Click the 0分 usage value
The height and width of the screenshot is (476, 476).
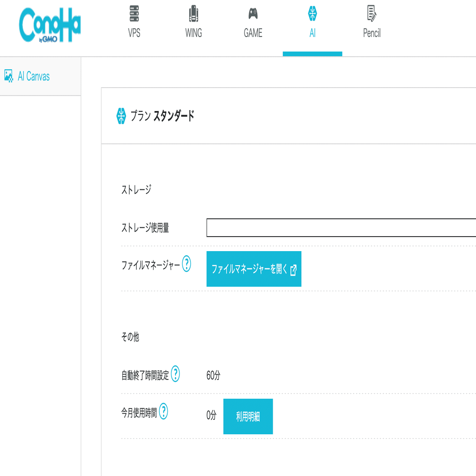tap(211, 415)
